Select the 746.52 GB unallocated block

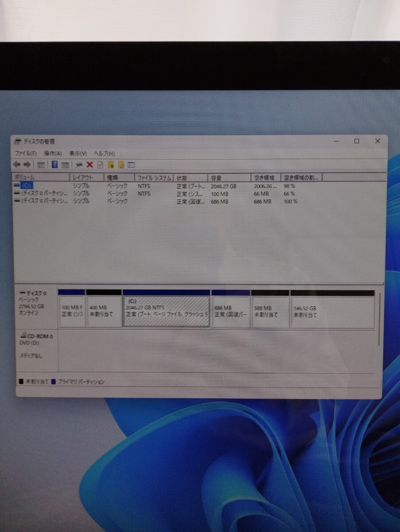[x=332, y=309]
